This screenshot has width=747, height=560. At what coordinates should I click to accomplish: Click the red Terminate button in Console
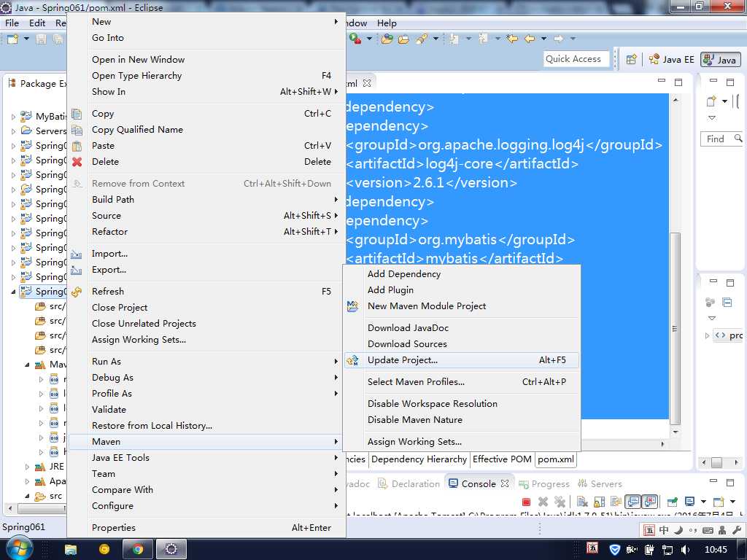[x=527, y=502]
